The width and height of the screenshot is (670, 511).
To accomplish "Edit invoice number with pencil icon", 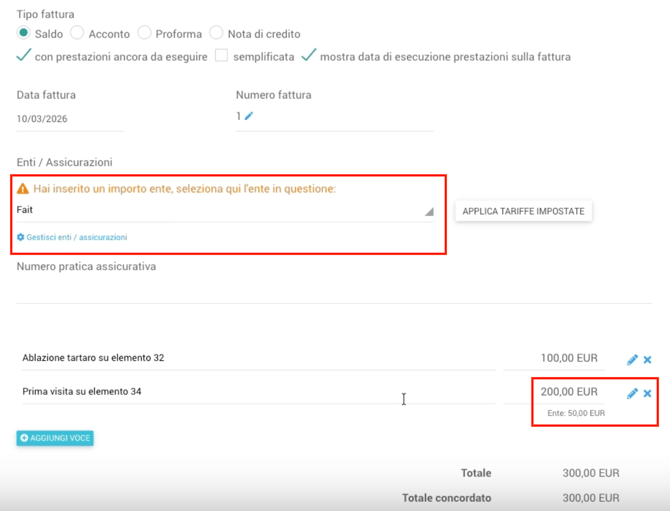I will pos(249,117).
